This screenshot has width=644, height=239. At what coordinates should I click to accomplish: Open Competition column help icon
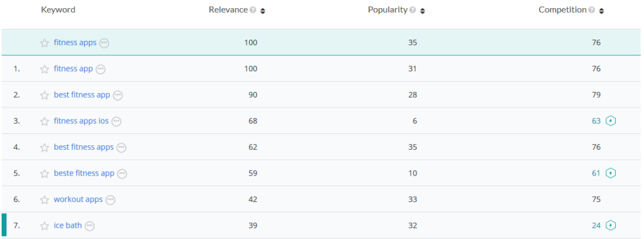pyautogui.click(x=591, y=10)
